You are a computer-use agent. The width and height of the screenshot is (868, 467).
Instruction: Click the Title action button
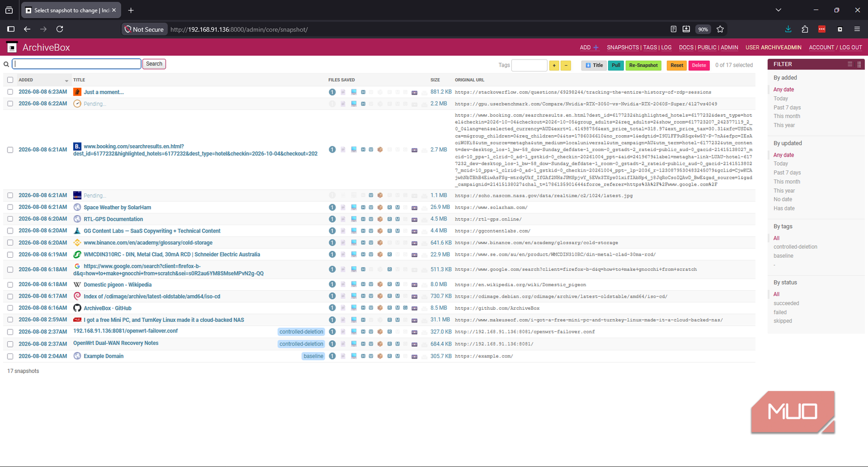594,65
